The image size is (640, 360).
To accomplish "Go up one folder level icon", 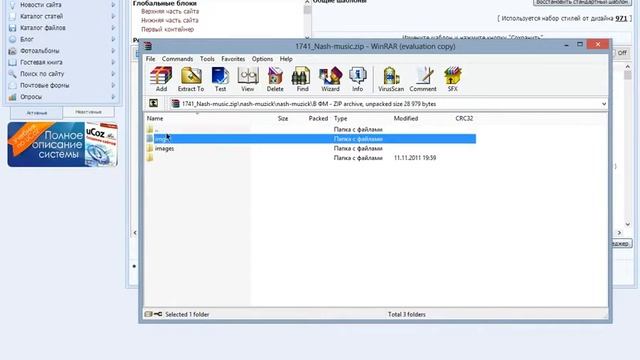I will click(153, 104).
